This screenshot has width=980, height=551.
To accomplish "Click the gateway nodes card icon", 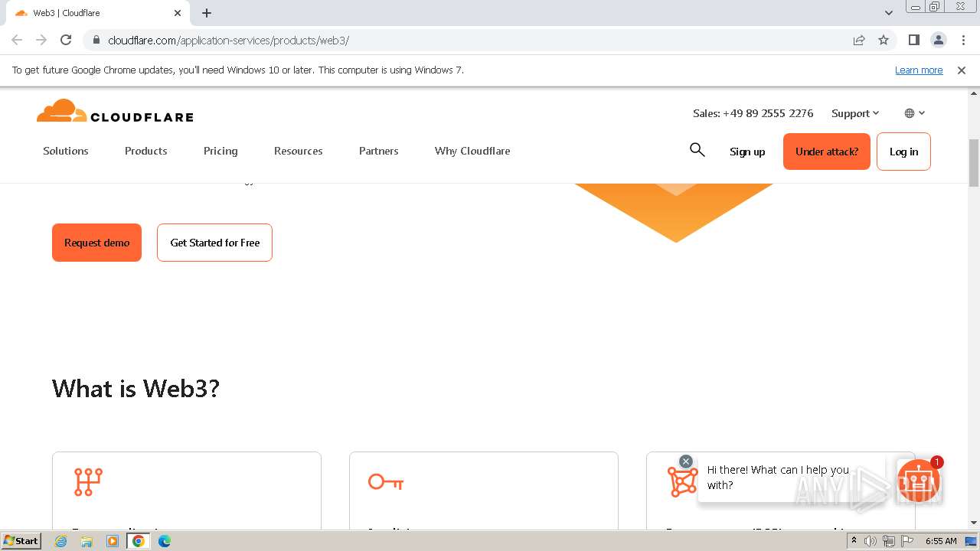I will click(x=88, y=482).
